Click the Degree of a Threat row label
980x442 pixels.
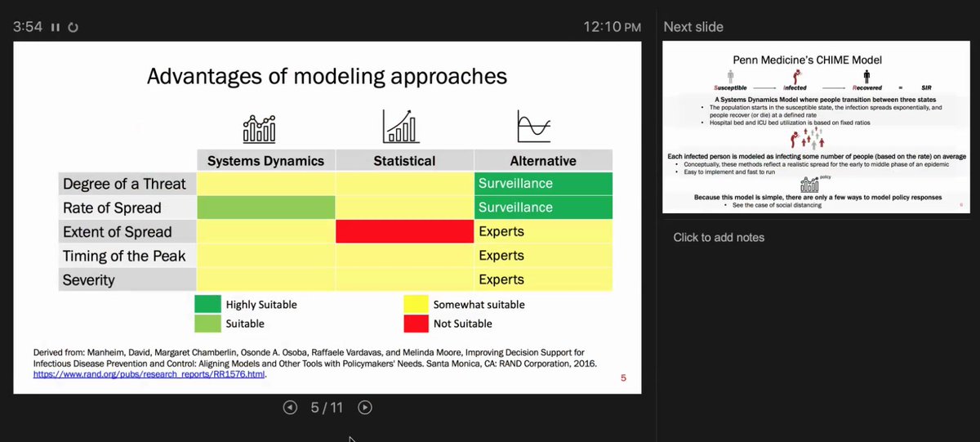[127, 184]
